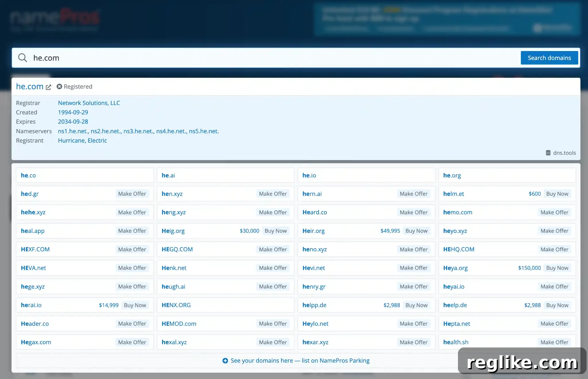Click Make Offer for HEMOD.com
The width and height of the screenshot is (588, 379).
pyautogui.click(x=273, y=323)
